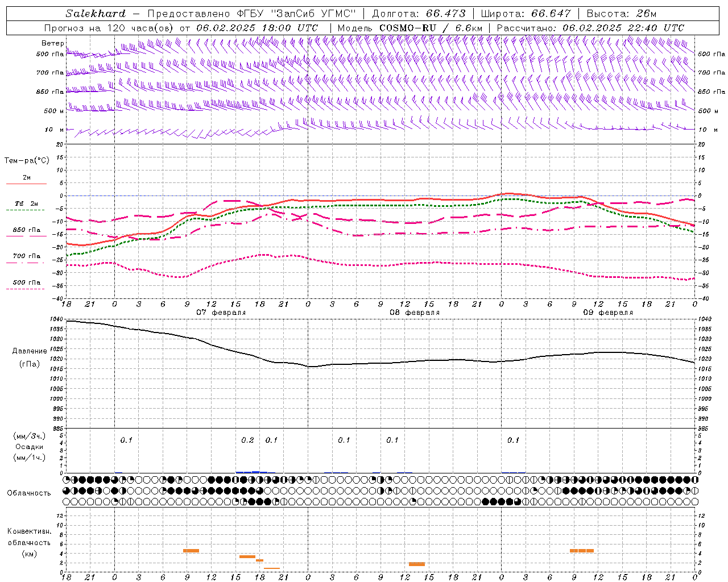This screenshot has width=728, height=582.
Task: Click the "(мм/3ч.)" precipitation unit label
Action: tap(30, 436)
